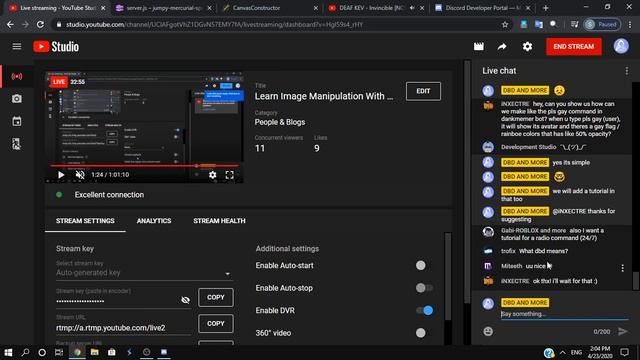Click the stream settings panel scrollbar
This screenshot has height=360, width=640.
click(448, 277)
